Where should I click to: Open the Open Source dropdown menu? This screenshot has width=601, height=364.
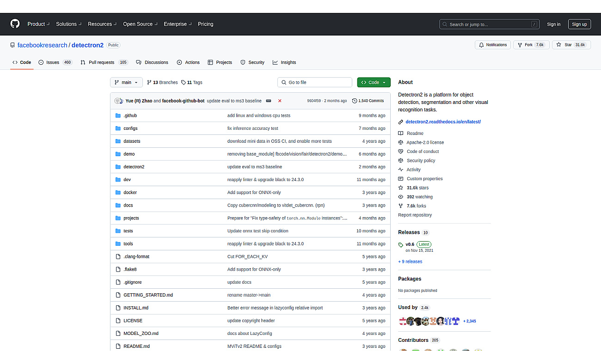click(x=140, y=24)
